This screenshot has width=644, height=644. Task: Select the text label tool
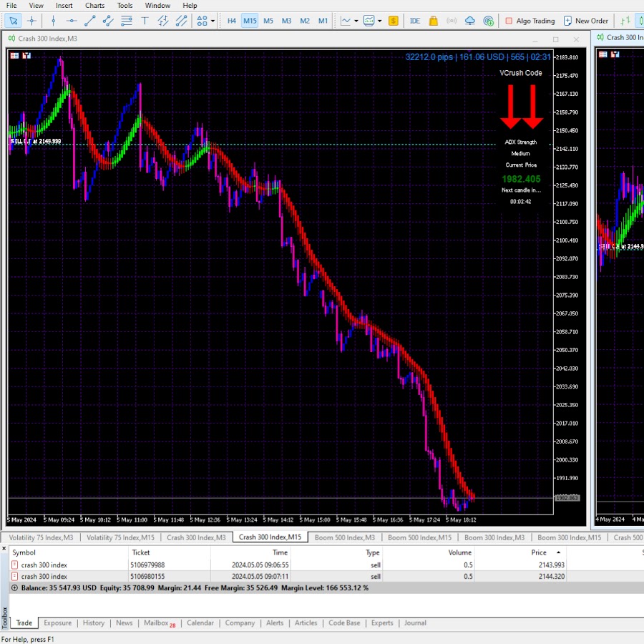[146, 21]
